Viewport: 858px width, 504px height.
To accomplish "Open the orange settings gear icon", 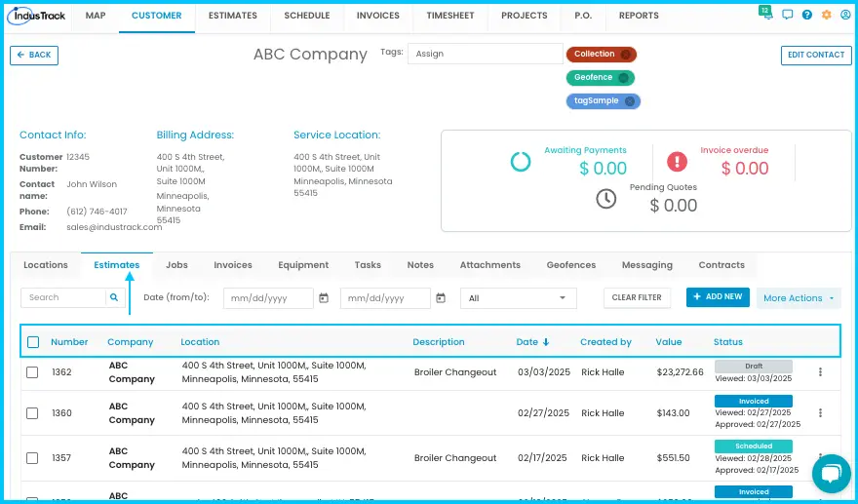I will click(x=826, y=15).
